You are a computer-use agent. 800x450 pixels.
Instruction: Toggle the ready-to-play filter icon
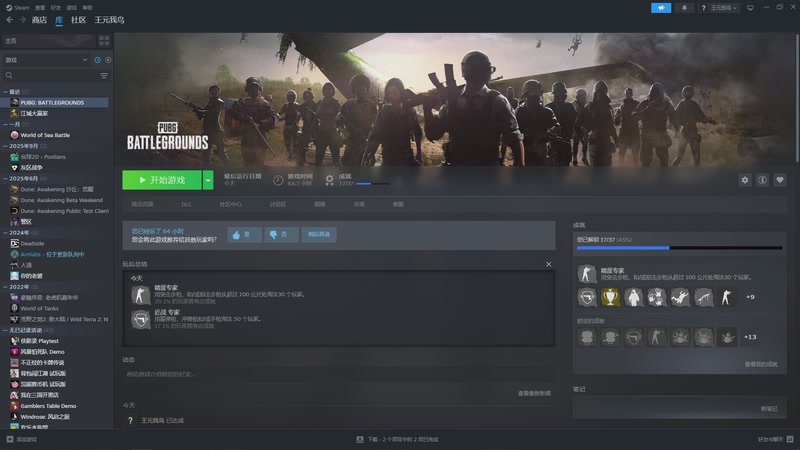pyautogui.click(x=108, y=60)
